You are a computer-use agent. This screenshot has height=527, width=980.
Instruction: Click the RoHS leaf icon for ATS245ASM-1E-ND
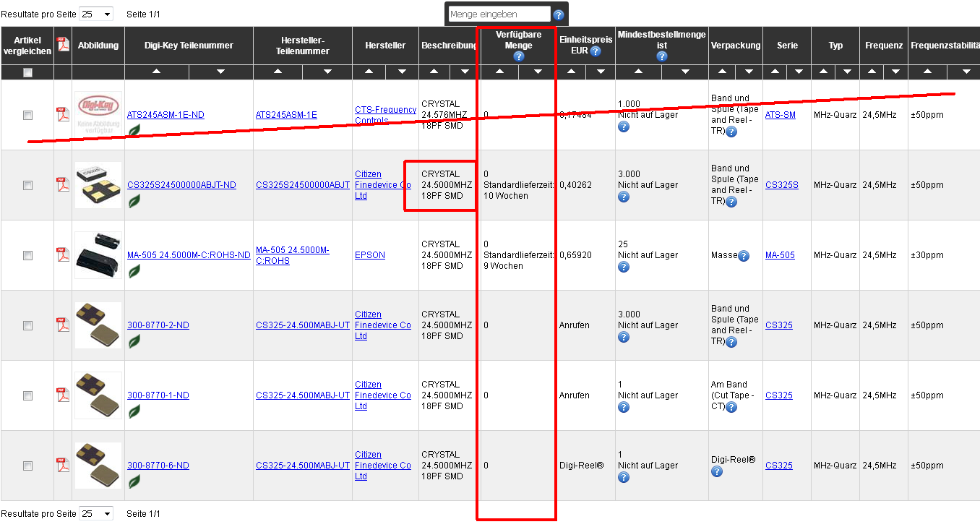pos(134,130)
